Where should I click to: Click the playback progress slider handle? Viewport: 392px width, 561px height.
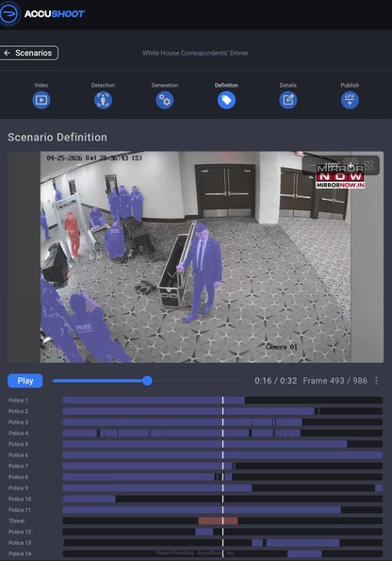(x=147, y=381)
